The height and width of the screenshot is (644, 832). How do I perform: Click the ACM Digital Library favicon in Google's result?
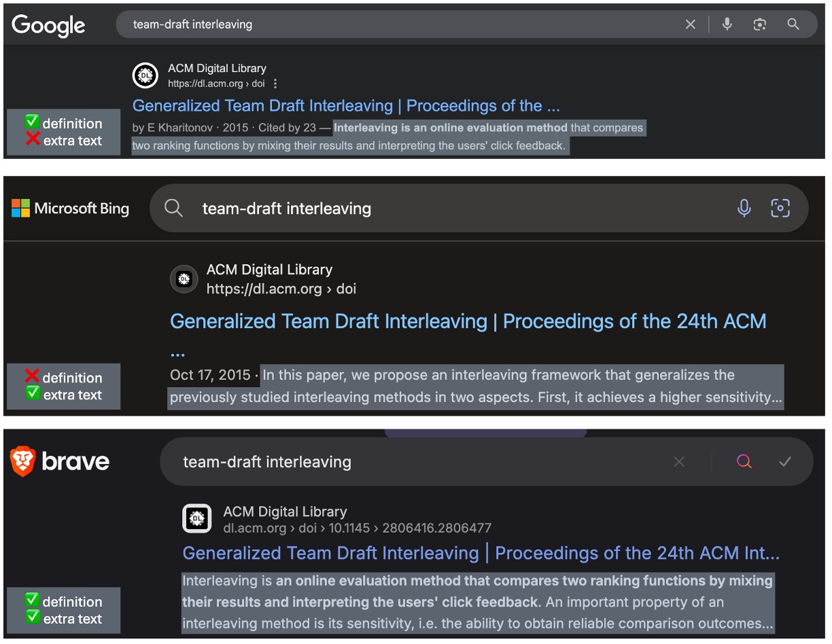[145, 75]
